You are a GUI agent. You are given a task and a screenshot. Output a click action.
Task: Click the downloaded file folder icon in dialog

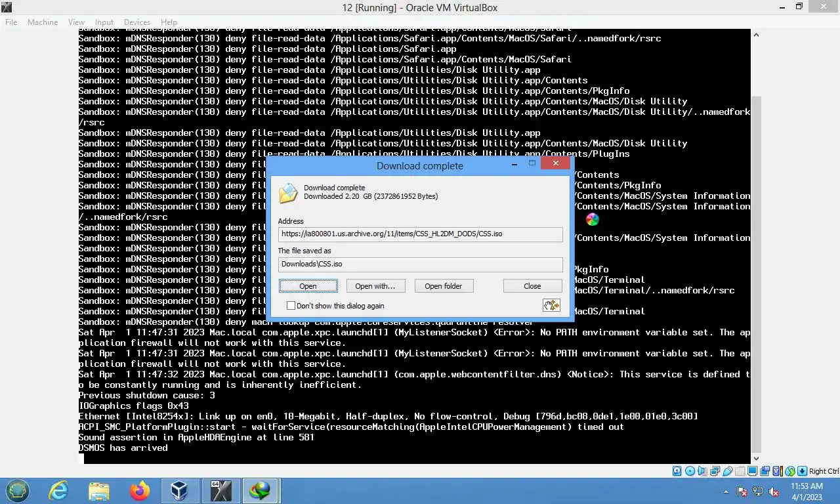(288, 193)
